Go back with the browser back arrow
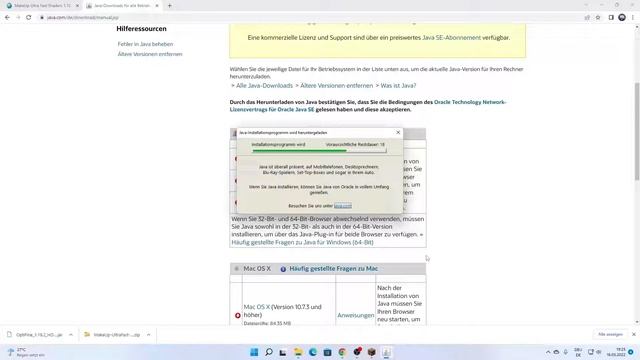The width and height of the screenshot is (640, 360). [x=7, y=18]
